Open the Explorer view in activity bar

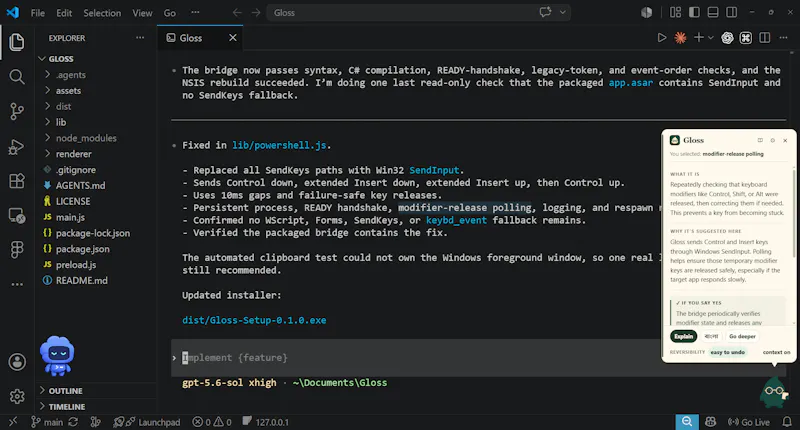16,42
